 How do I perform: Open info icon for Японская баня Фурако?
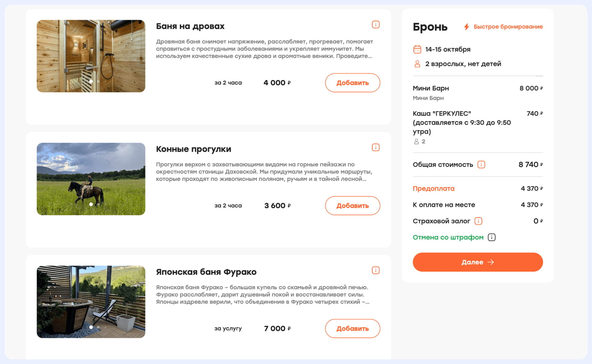pyautogui.click(x=376, y=270)
